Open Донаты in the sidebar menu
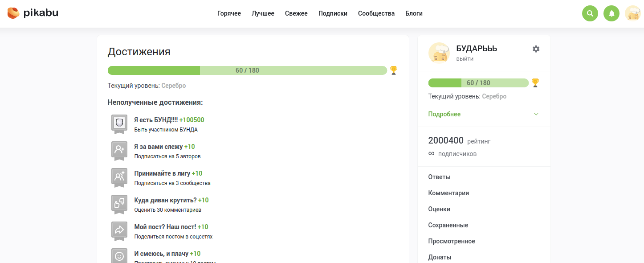This screenshot has height=263, width=644. [x=440, y=257]
